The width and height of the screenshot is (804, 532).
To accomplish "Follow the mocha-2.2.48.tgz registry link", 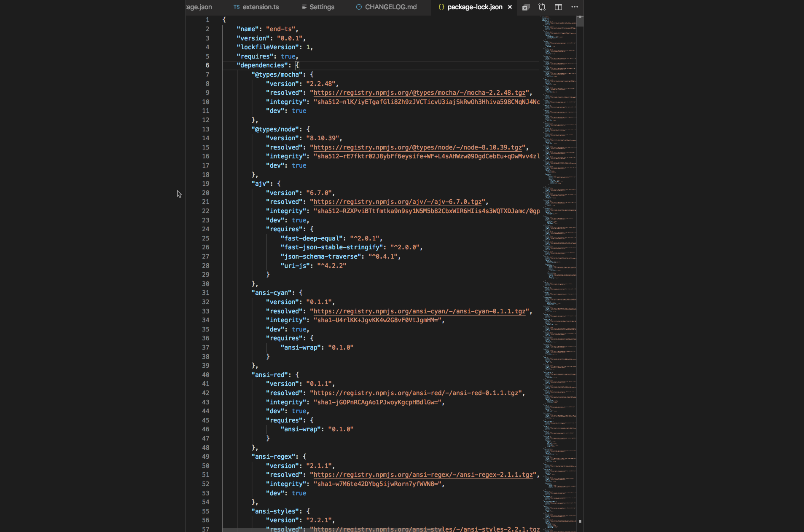I will (x=419, y=93).
